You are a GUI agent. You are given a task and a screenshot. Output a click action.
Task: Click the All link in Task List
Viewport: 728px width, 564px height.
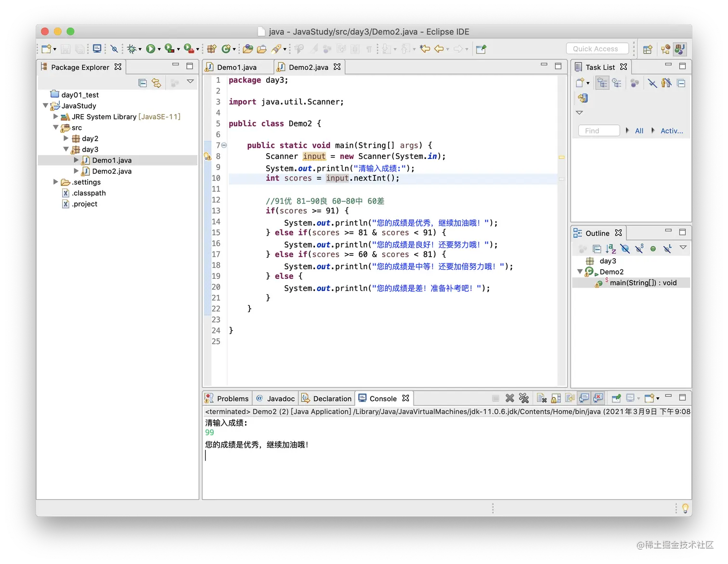[x=639, y=131]
